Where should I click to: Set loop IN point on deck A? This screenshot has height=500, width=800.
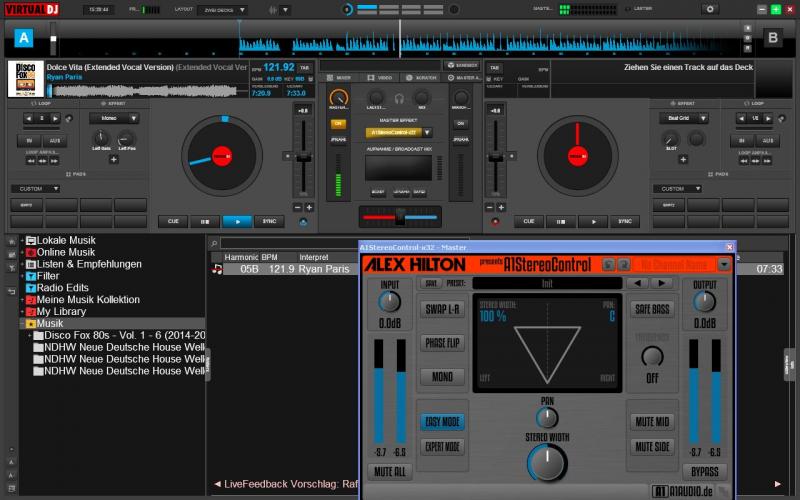29,141
